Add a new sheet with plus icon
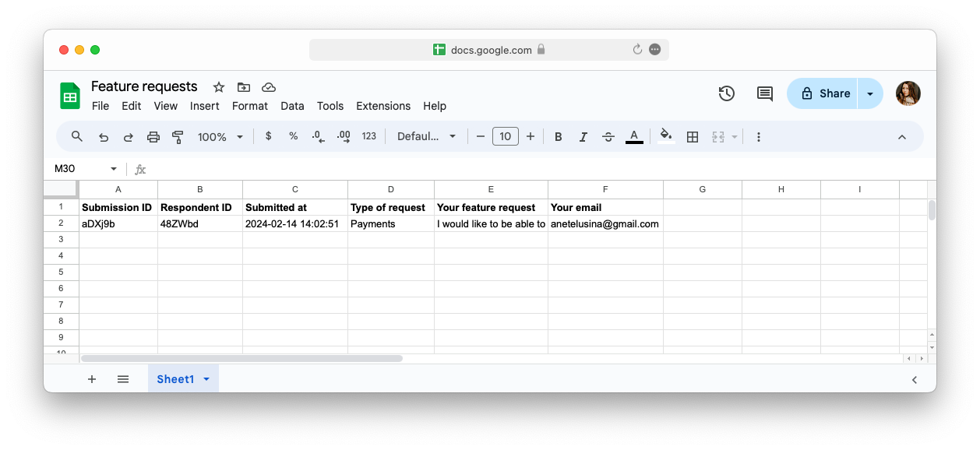This screenshot has height=450, width=980. tap(92, 379)
